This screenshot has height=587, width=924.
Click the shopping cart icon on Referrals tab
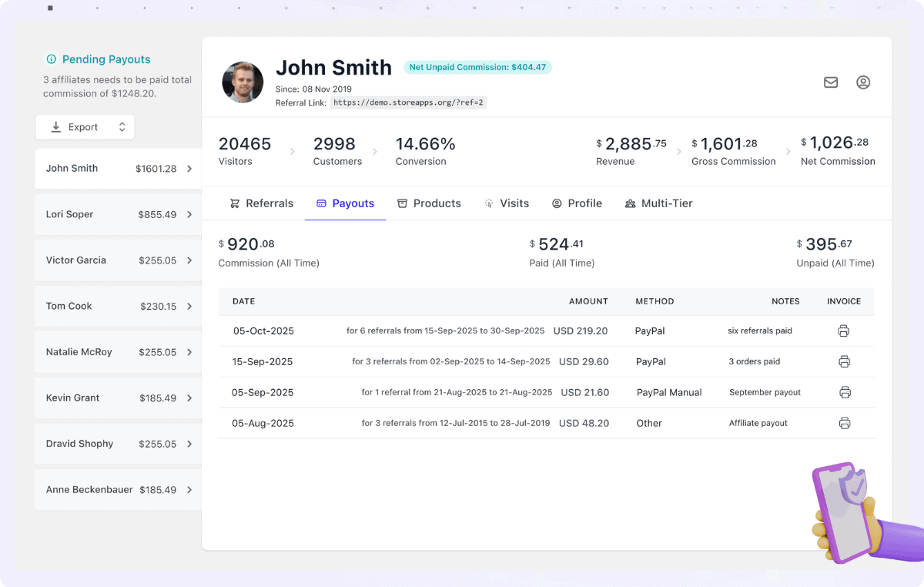(x=234, y=203)
